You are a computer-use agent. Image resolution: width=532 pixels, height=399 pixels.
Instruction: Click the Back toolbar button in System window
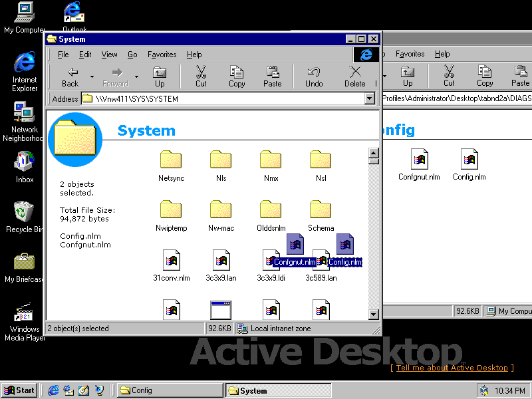[70, 77]
